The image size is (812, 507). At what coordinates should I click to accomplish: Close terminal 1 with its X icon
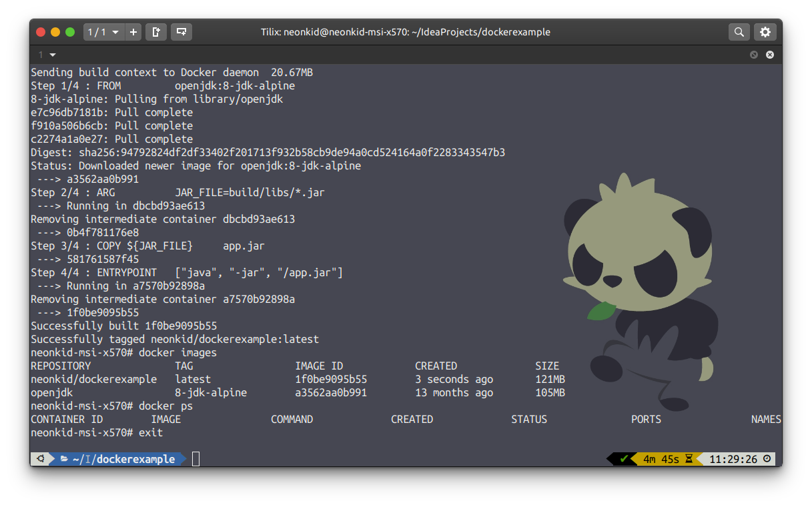770,55
